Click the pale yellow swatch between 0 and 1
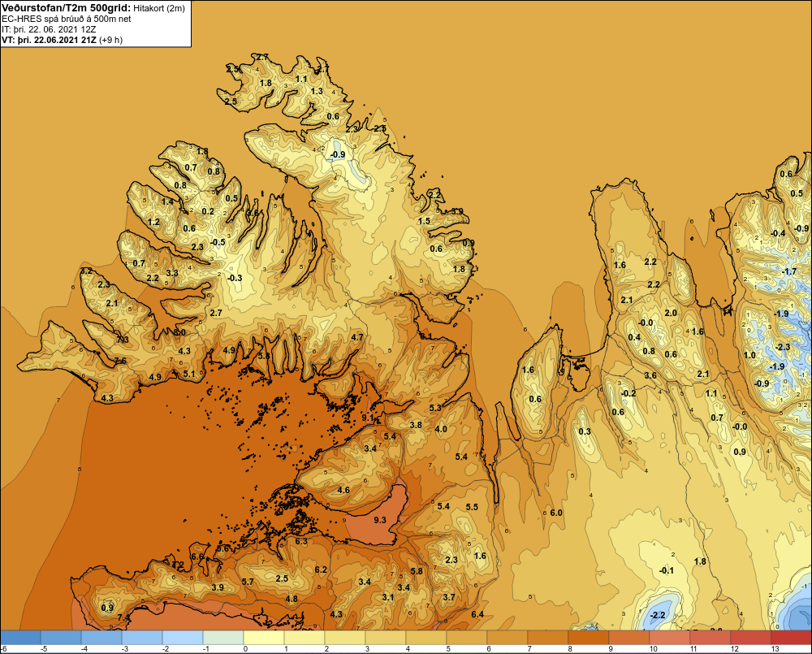The width and height of the screenshot is (812, 654). pos(264,637)
